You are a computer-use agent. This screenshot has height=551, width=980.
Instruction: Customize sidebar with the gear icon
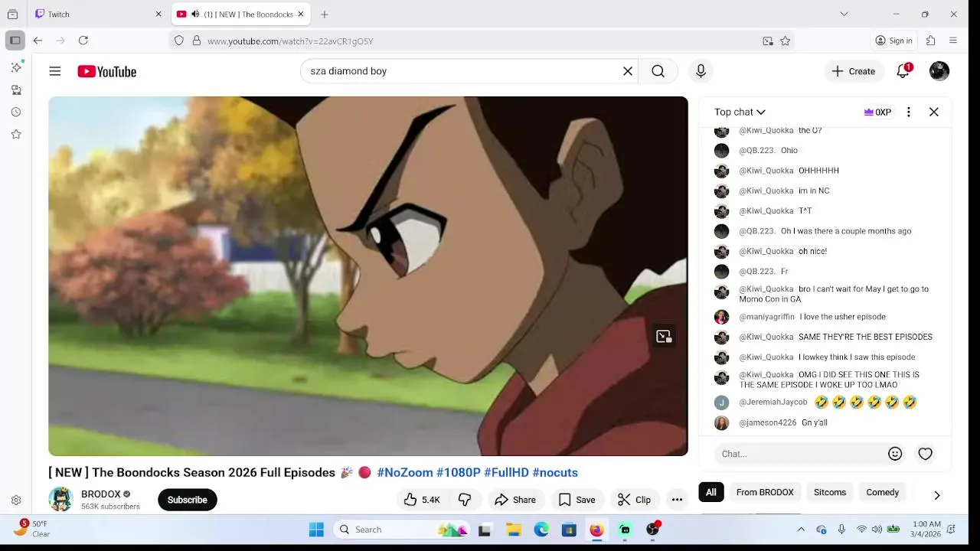[x=16, y=500]
